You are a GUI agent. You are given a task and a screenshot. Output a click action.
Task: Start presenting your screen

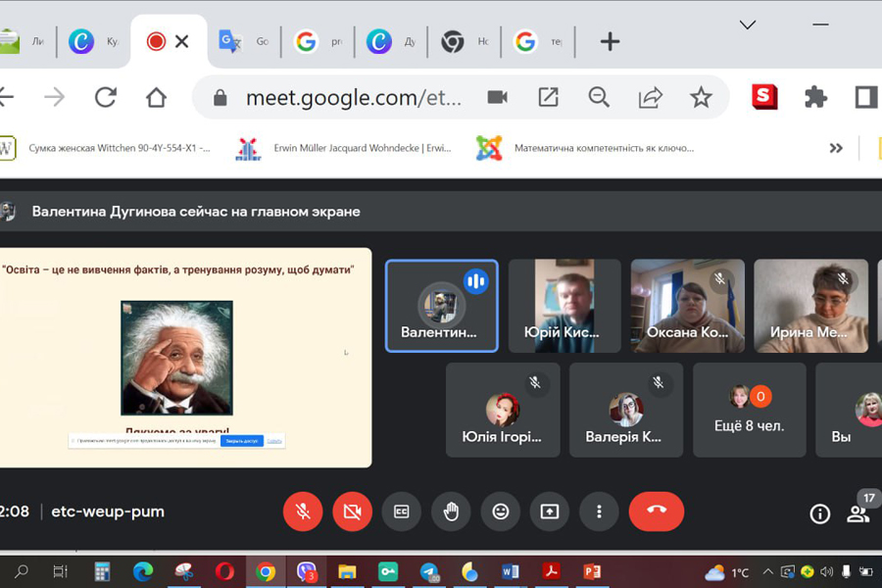[x=550, y=512]
